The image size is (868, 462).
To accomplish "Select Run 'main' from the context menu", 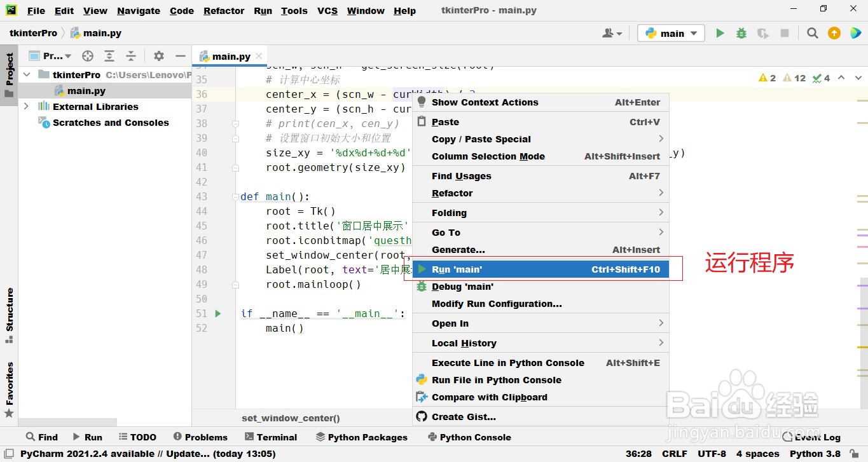I will coord(541,269).
